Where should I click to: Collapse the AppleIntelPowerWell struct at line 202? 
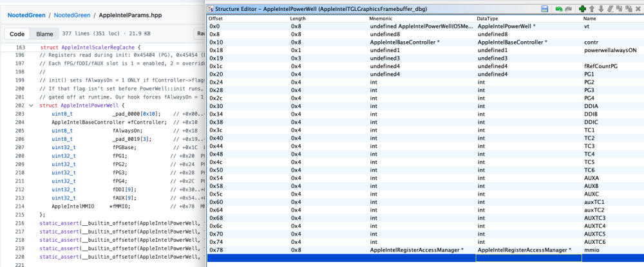[x=31, y=106]
